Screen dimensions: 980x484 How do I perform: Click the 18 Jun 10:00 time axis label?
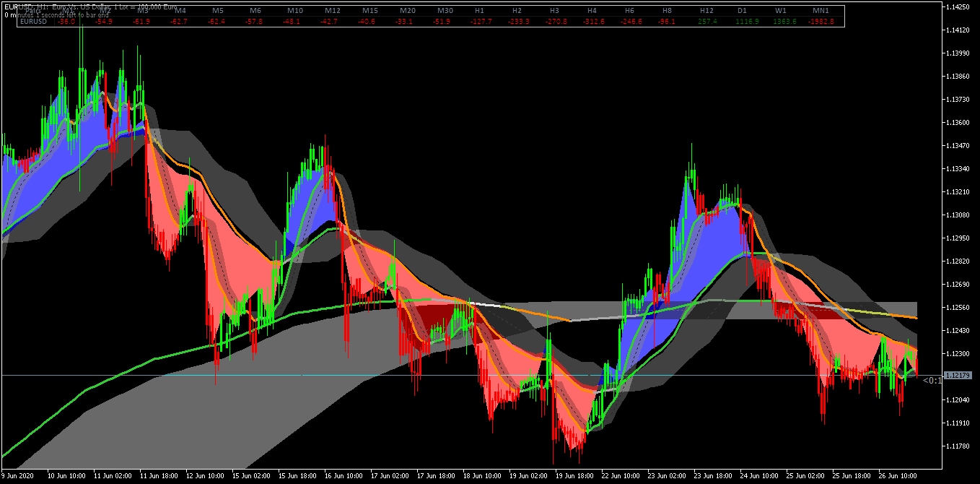pos(484,477)
